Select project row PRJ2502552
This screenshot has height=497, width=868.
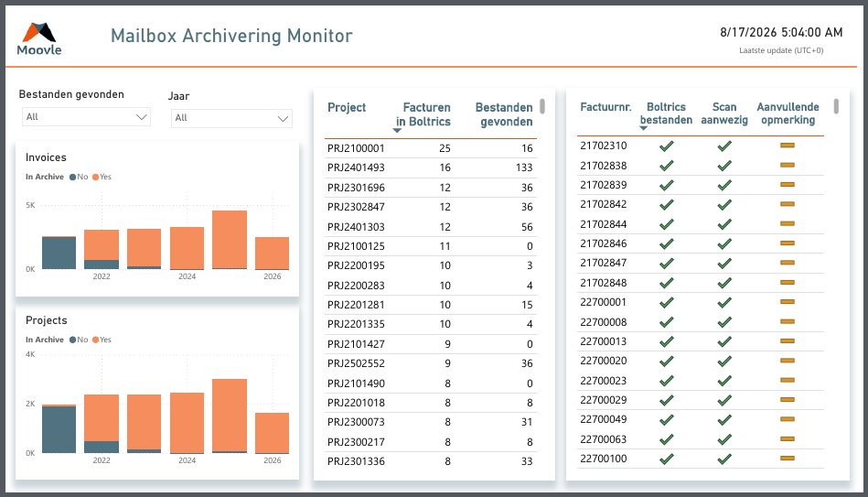coord(431,364)
